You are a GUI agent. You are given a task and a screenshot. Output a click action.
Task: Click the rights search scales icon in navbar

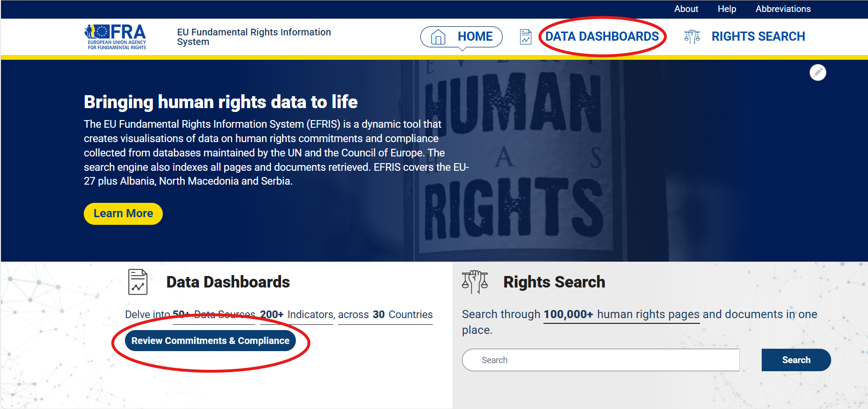point(692,37)
